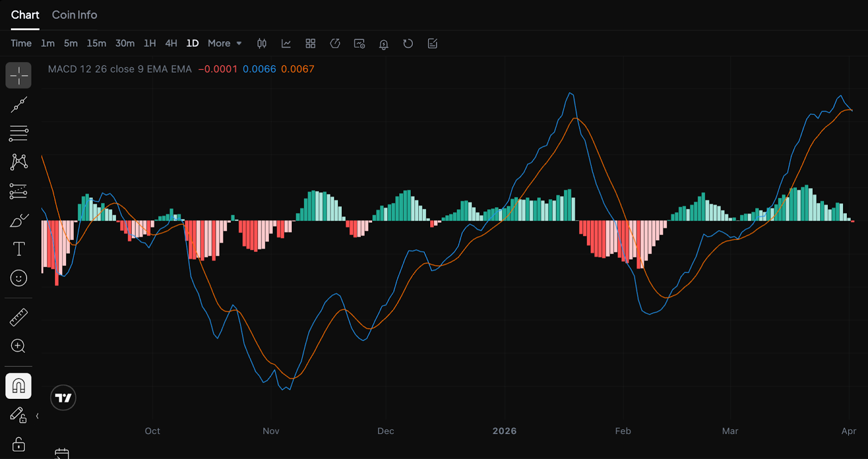Toggle stay in drawing mode
The image size is (868, 459).
pos(18,415)
